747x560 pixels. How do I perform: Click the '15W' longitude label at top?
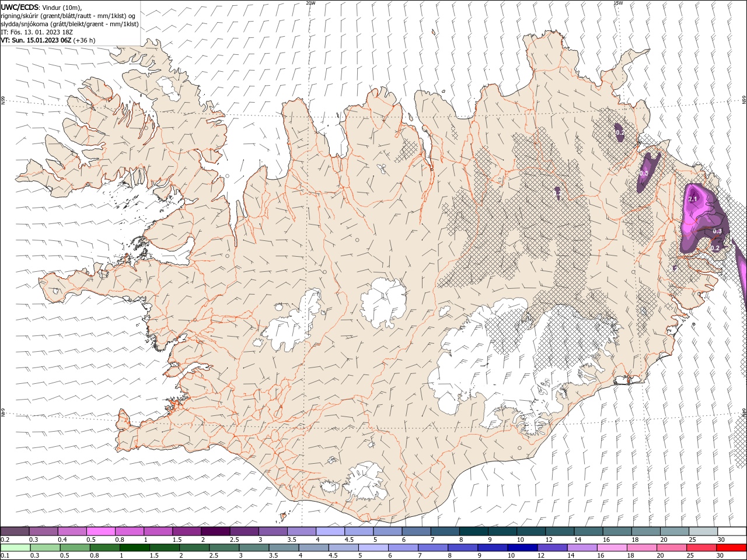click(618, 3)
